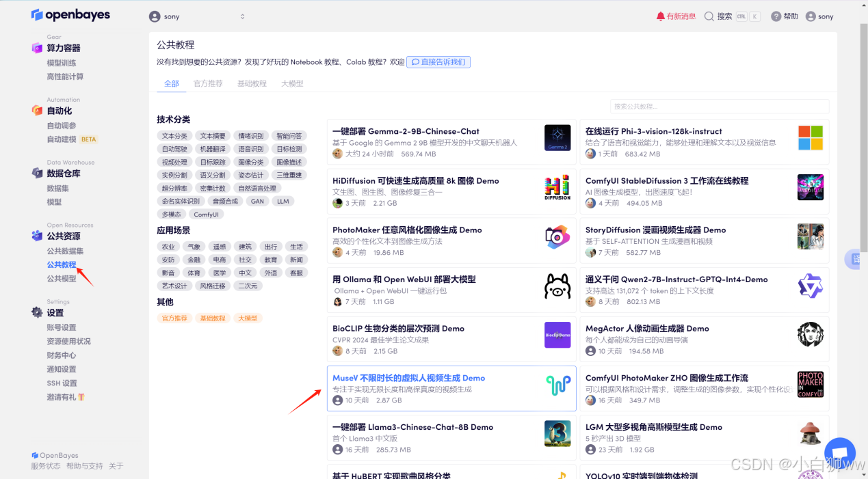Switch to the 全部 tab
Image resolution: width=868 pixels, height=479 pixels.
[x=172, y=83]
